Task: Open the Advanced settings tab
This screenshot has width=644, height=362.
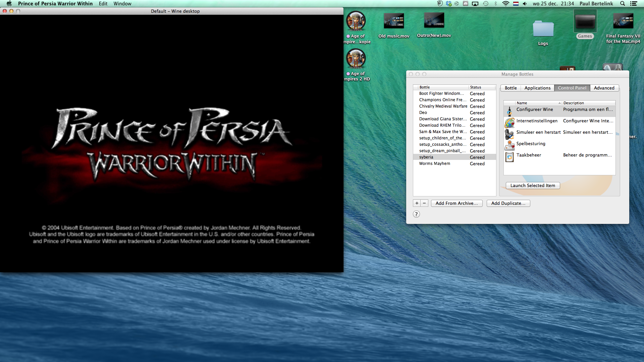Action: coord(604,88)
